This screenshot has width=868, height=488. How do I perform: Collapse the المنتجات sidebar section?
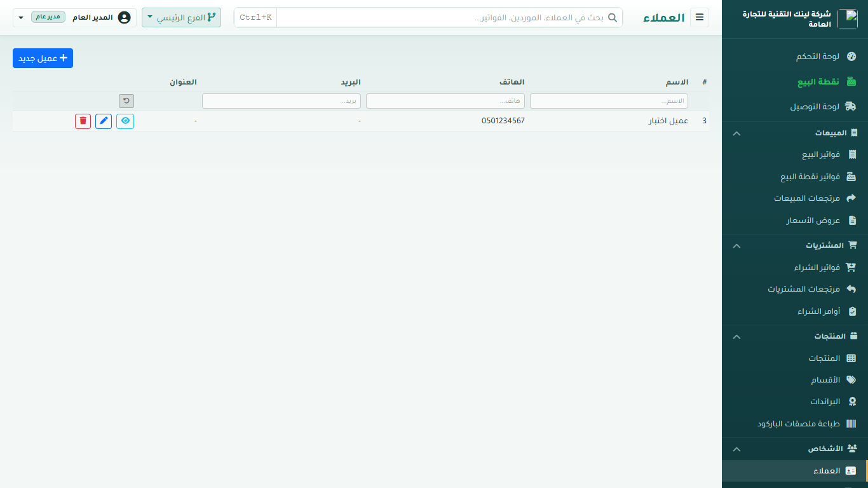tap(736, 337)
